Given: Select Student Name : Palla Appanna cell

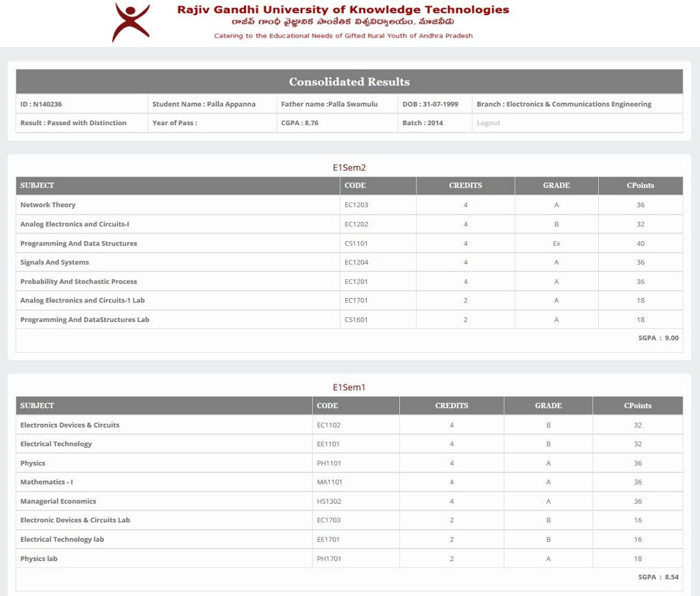Looking at the screenshot, I should (x=212, y=104).
